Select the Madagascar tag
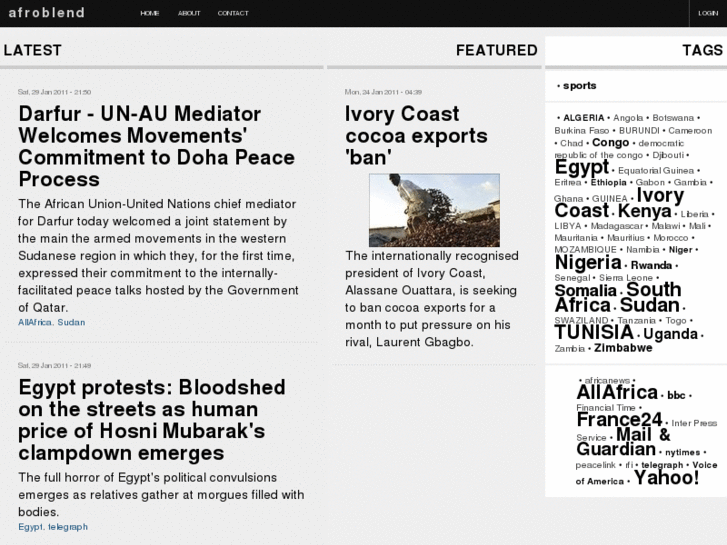Screen dimensions: 727x545 pos(617,226)
